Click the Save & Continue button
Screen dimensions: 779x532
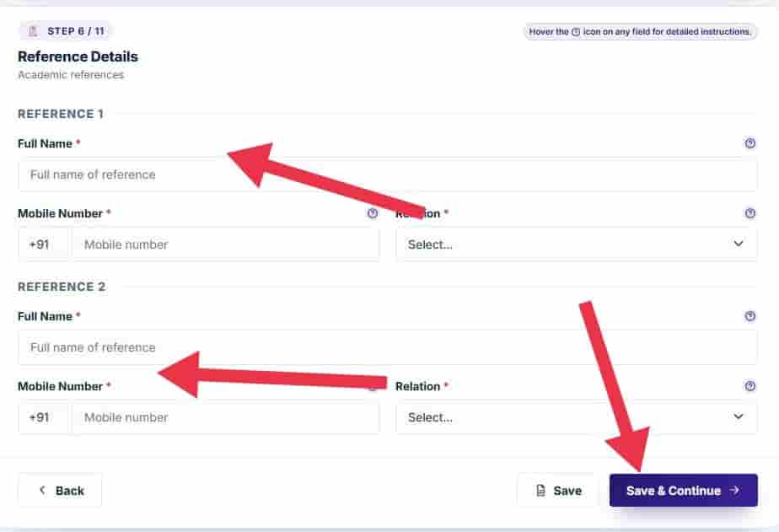pos(683,491)
